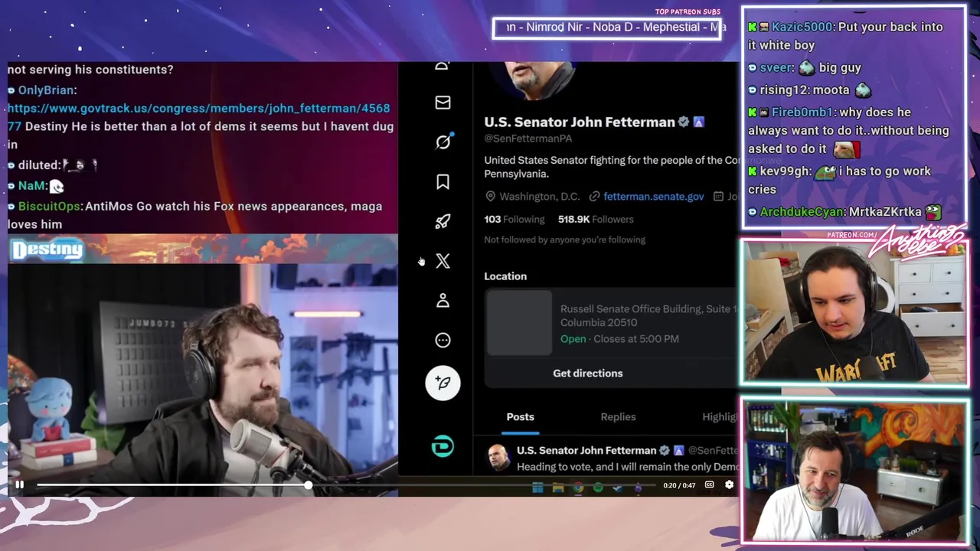Image resolution: width=980 pixels, height=551 pixels.
Task: Open Bookmarks icon in X sidebar
Action: point(443,182)
